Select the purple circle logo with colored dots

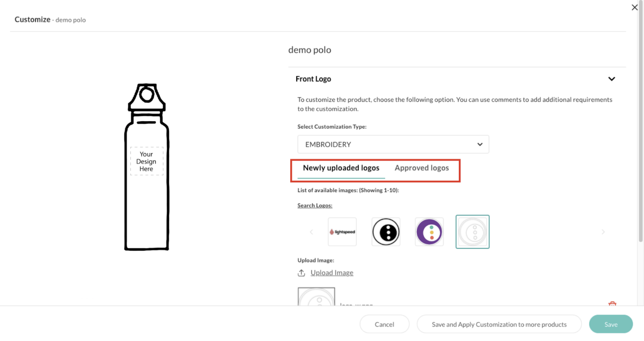[429, 232]
